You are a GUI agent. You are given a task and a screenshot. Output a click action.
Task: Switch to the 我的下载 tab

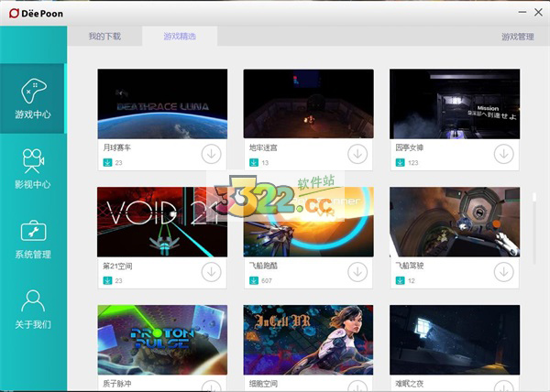[x=104, y=36]
